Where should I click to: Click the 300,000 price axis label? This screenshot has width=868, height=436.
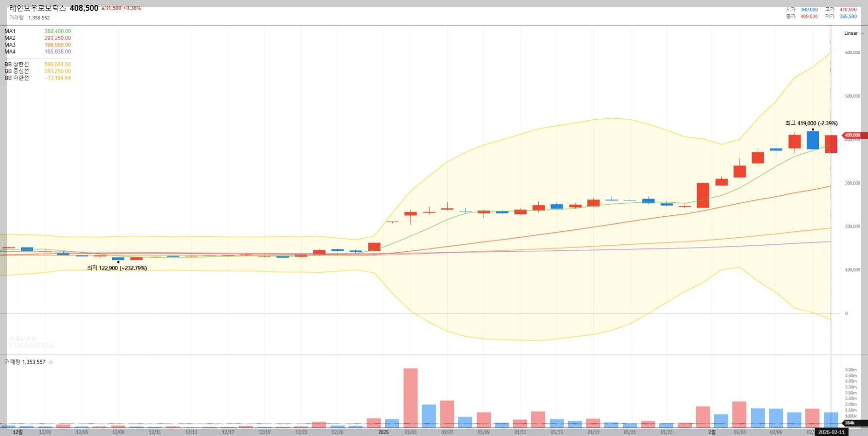click(852, 183)
